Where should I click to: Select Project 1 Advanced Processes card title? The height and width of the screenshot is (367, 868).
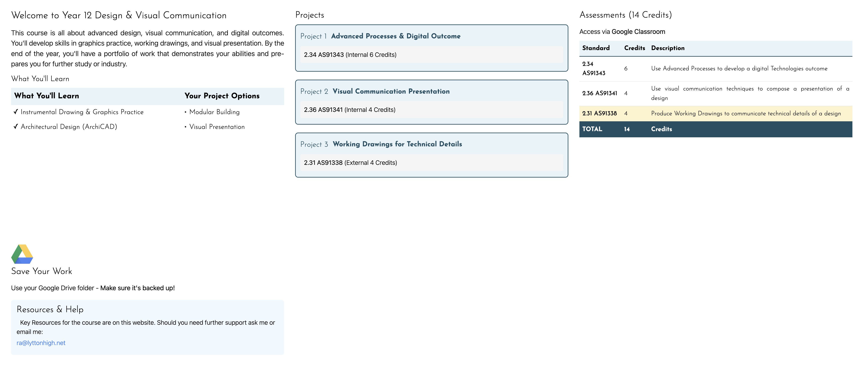pyautogui.click(x=380, y=36)
